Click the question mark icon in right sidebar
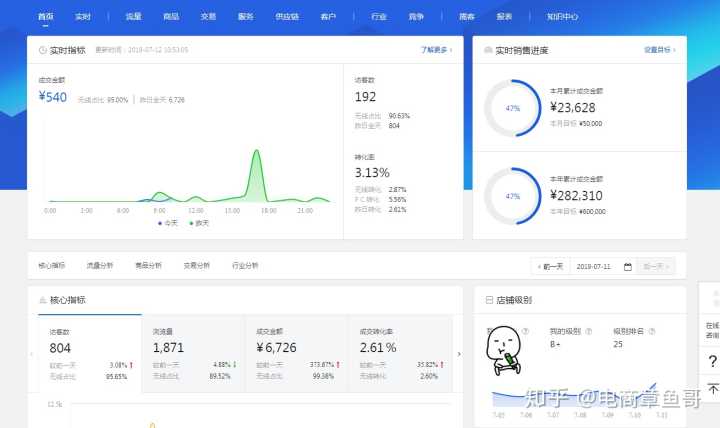Image resolution: width=720 pixels, height=428 pixels. click(712, 361)
